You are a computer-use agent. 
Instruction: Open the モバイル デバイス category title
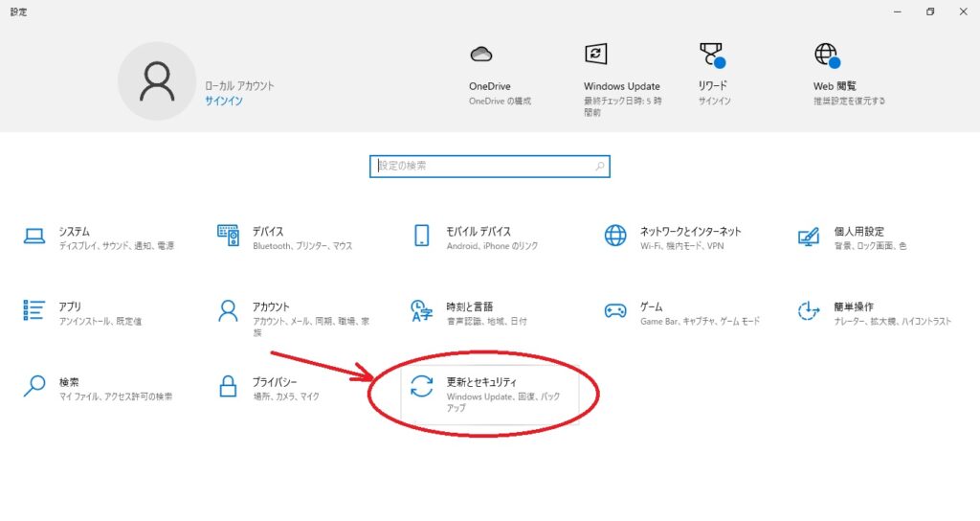pyautogui.click(x=479, y=232)
